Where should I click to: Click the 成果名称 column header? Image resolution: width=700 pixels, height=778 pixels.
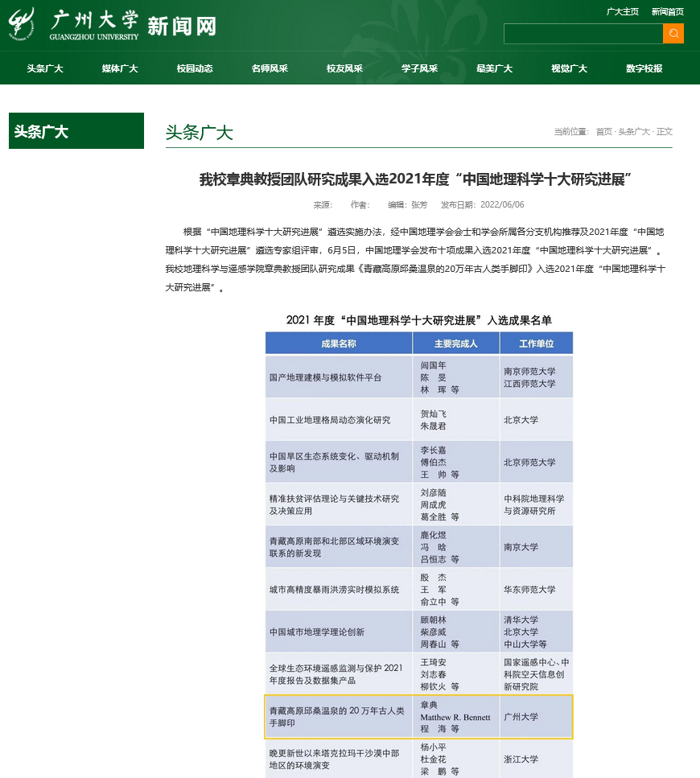point(339,344)
